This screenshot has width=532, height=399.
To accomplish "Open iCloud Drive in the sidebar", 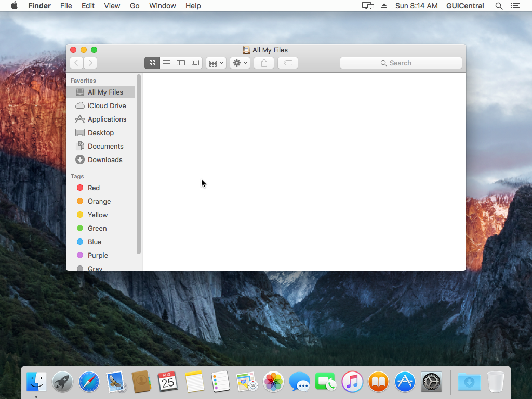I will point(100,105).
